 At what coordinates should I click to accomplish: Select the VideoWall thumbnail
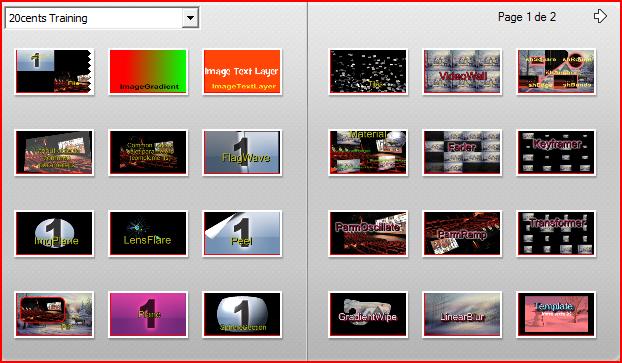462,71
